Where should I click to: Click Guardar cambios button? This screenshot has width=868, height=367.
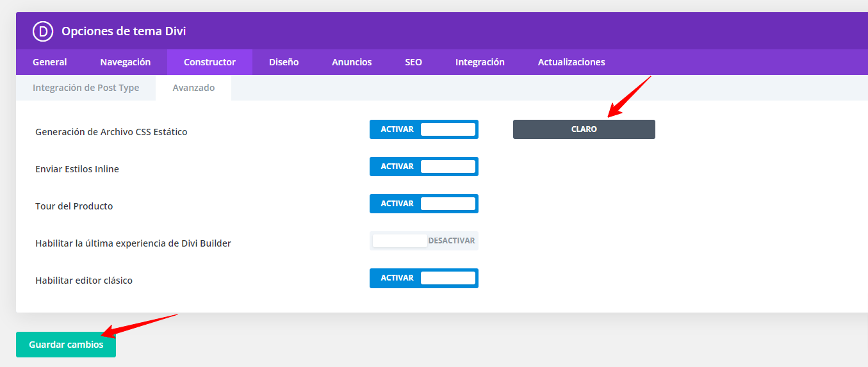(x=66, y=345)
